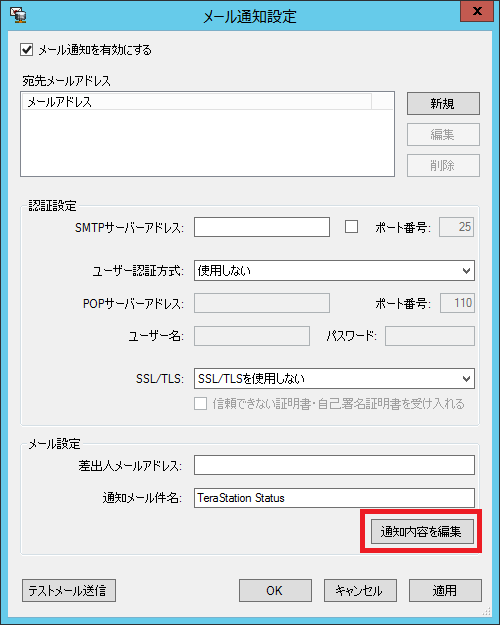Apply settings with 適用 button
This screenshot has height=625, width=500.
[445, 590]
